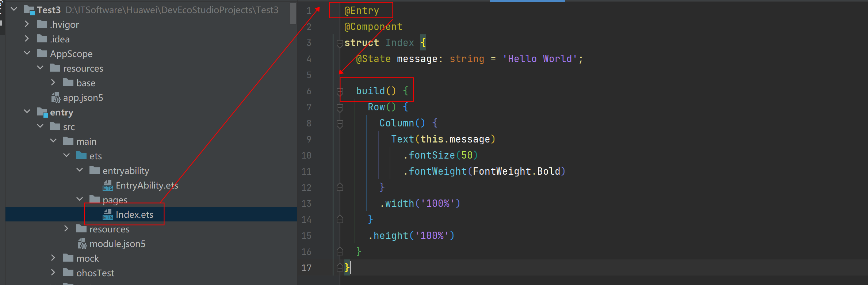868x285 pixels.
Task: Click the Test3 project folder icon
Action: (29, 10)
